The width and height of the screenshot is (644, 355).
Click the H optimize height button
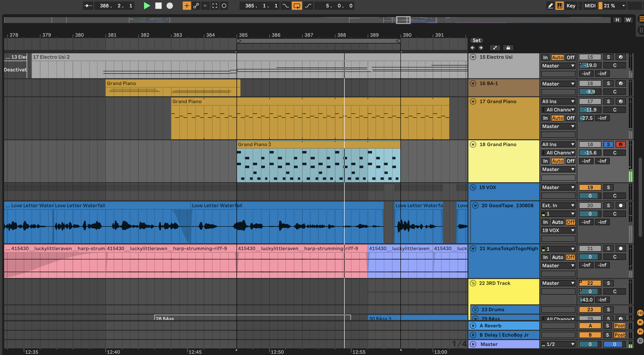coord(617,20)
